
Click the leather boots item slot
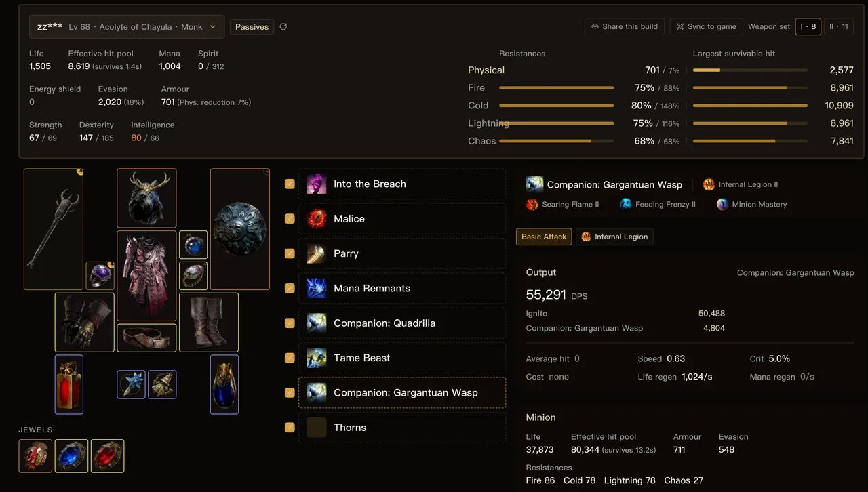click(x=209, y=323)
